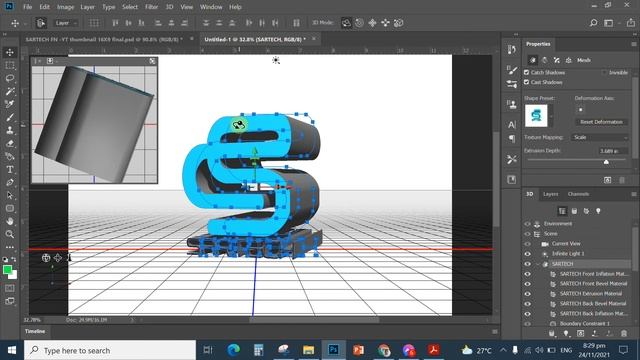Image resolution: width=640 pixels, height=360 pixels.
Task: Open the File menu
Action: point(27,7)
